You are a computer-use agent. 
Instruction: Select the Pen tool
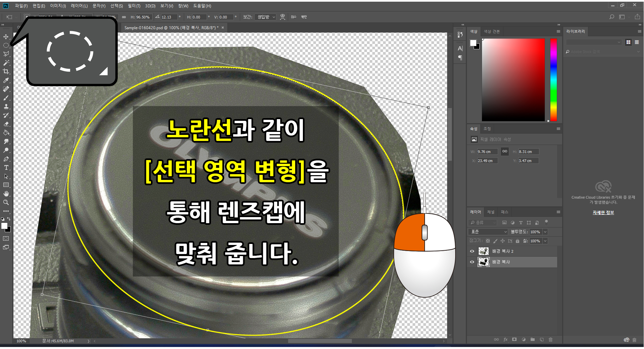(x=6, y=159)
